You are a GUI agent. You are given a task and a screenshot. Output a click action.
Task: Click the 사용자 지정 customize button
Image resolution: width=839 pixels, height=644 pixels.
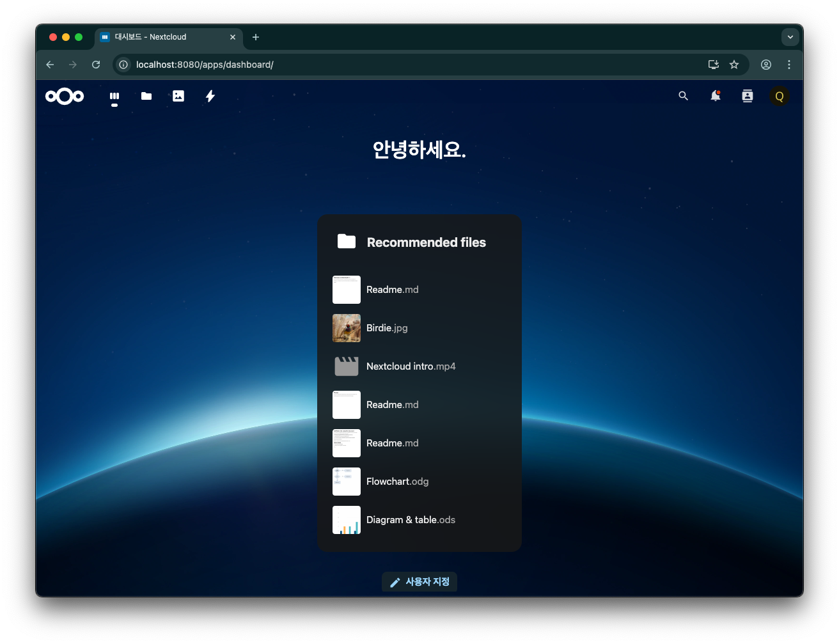pos(419,582)
